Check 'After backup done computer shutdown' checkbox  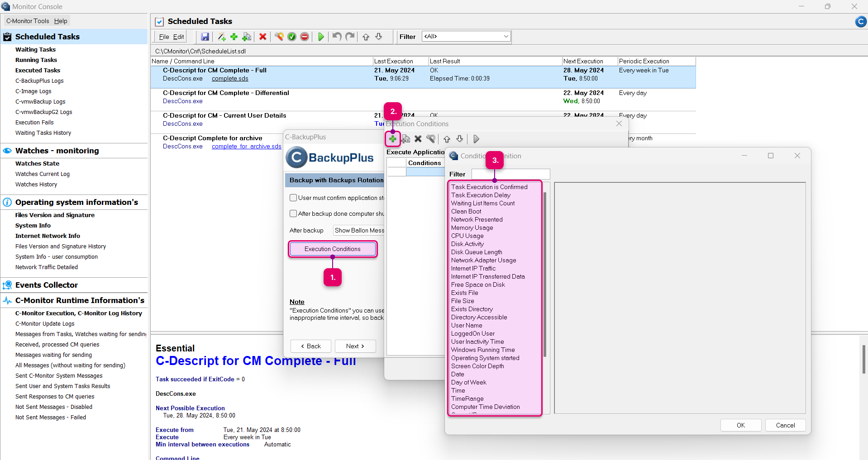click(293, 213)
